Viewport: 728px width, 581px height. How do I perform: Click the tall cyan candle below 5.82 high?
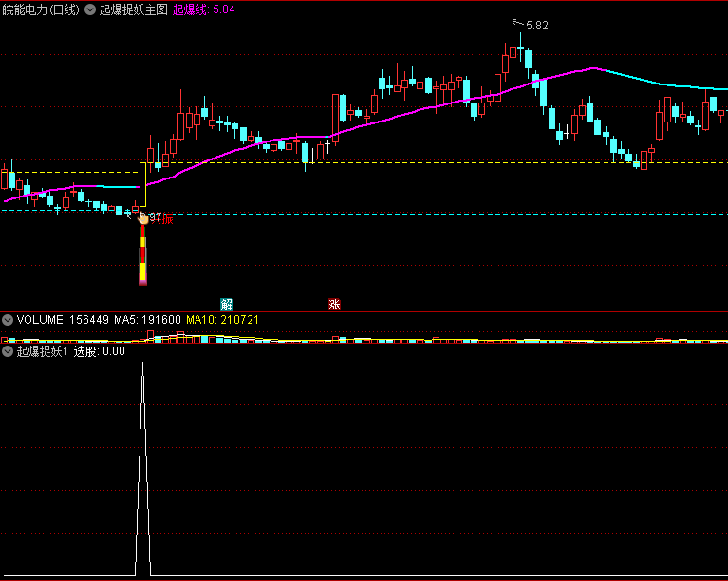[x=528, y=59]
